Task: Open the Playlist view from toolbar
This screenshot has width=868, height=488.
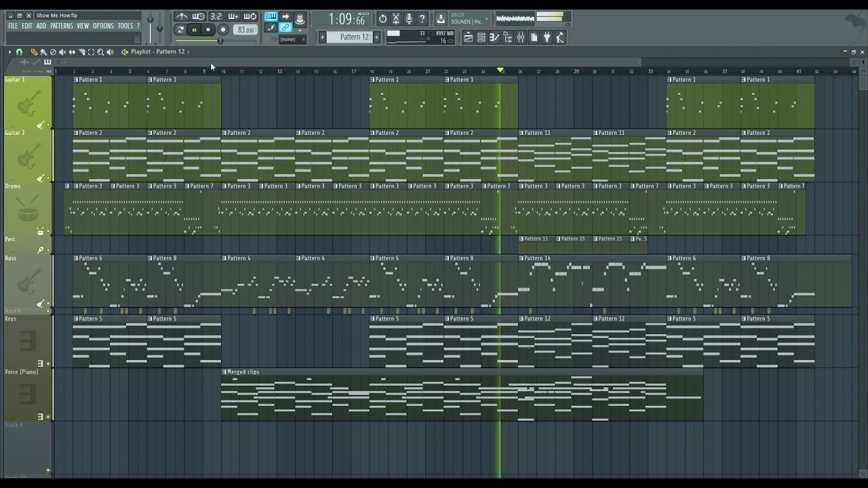Action: click(x=469, y=37)
